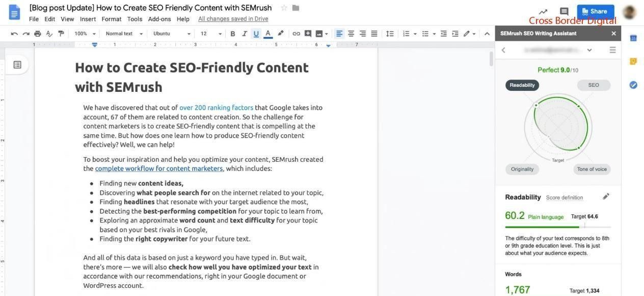Image resolution: width=644 pixels, height=296 pixels.
Task: Toggle italic formatting
Action: 245,34
